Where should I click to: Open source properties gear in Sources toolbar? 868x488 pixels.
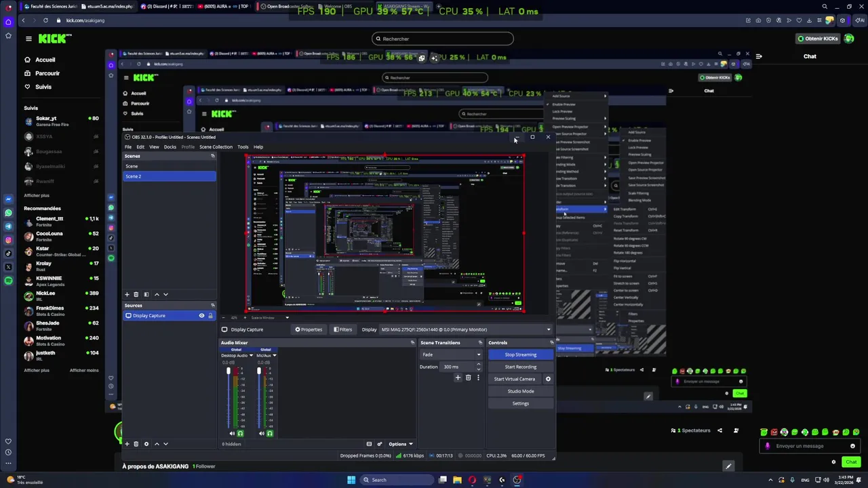pyautogui.click(x=146, y=444)
